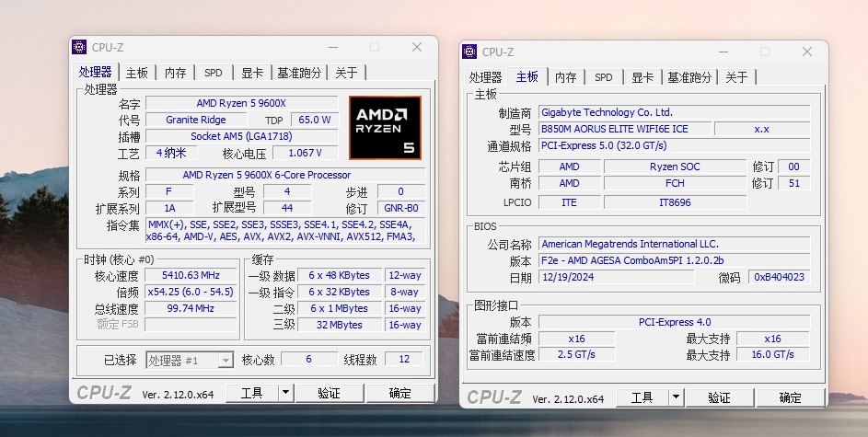The width and height of the screenshot is (868, 437).
Task: Click the F2e AGESA BIOS version field
Action: click(675, 260)
